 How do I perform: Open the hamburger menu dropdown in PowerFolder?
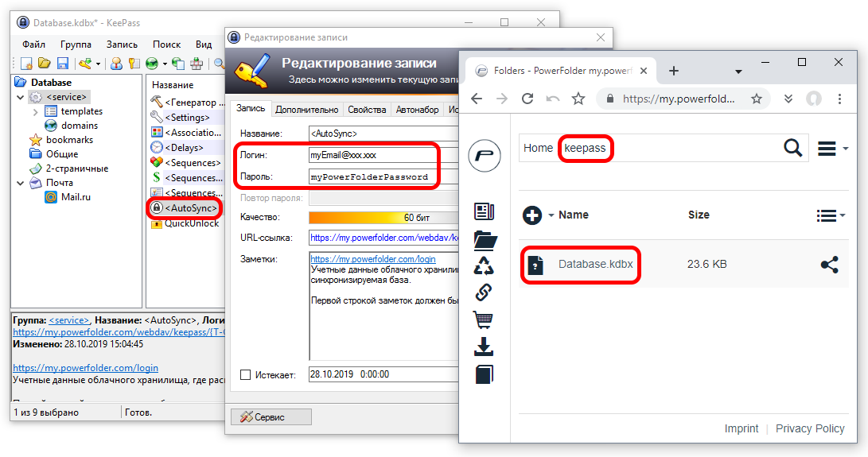pyautogui.click(x=832, y=149)
